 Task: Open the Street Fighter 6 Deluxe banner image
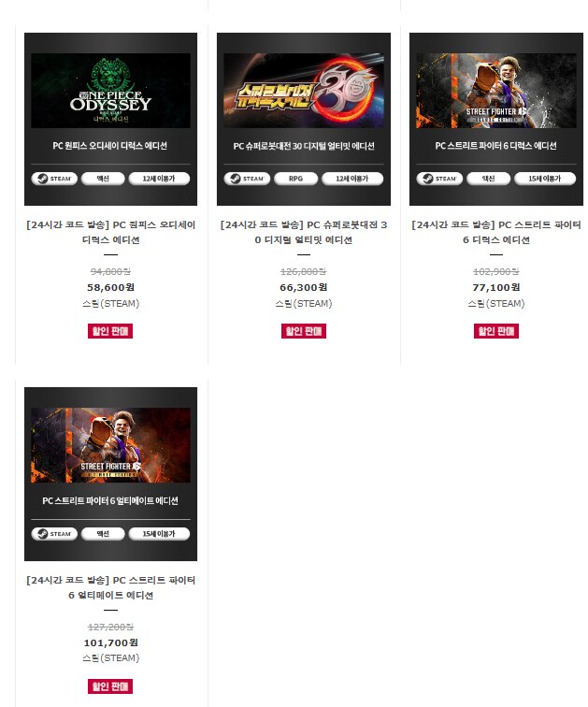[496, 91]
